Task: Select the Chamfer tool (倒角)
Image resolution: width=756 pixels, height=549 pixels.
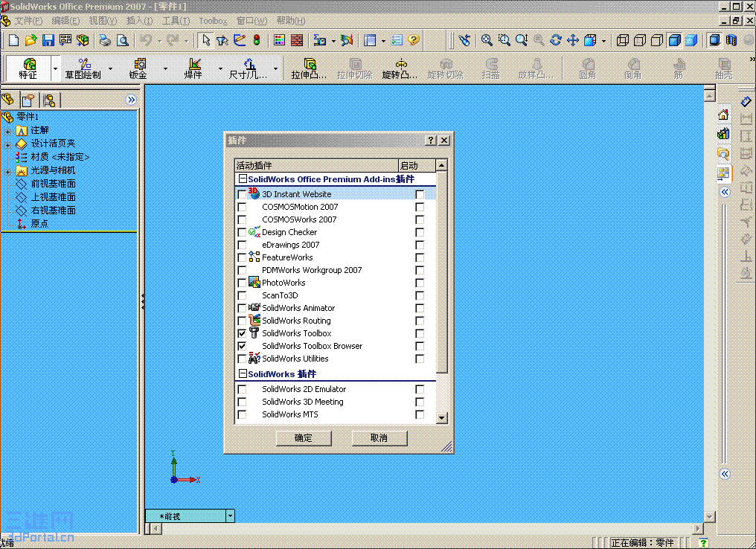Action: click(633, 67)
